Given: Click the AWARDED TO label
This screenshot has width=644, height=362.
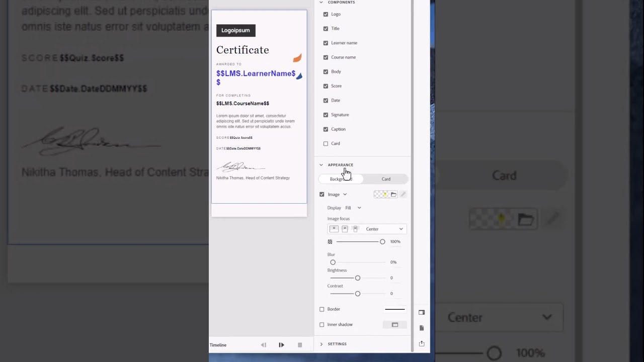Looking at the screenshot, I should (x=229, y=64).
